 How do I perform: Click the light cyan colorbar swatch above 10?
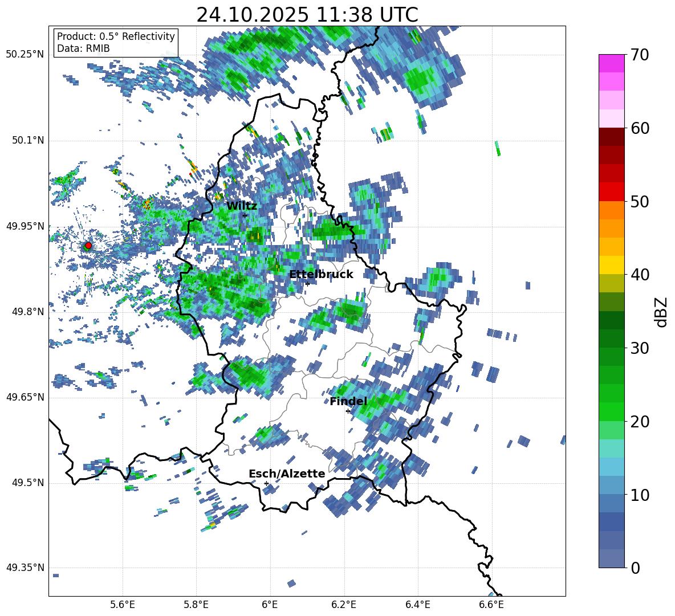[611, 467]
